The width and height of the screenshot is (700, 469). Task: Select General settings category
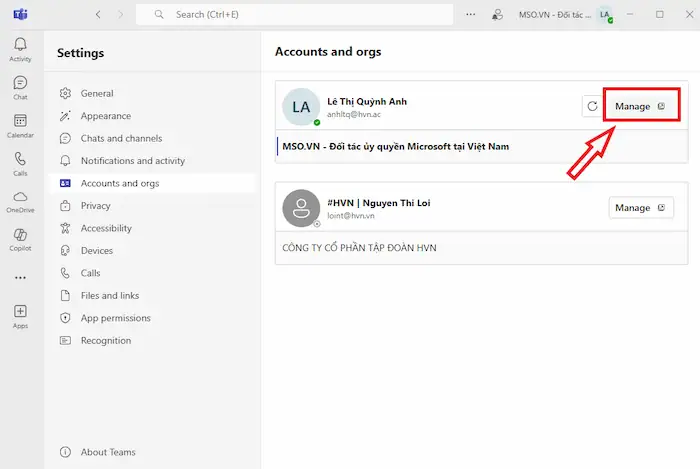tap(97, 93)
